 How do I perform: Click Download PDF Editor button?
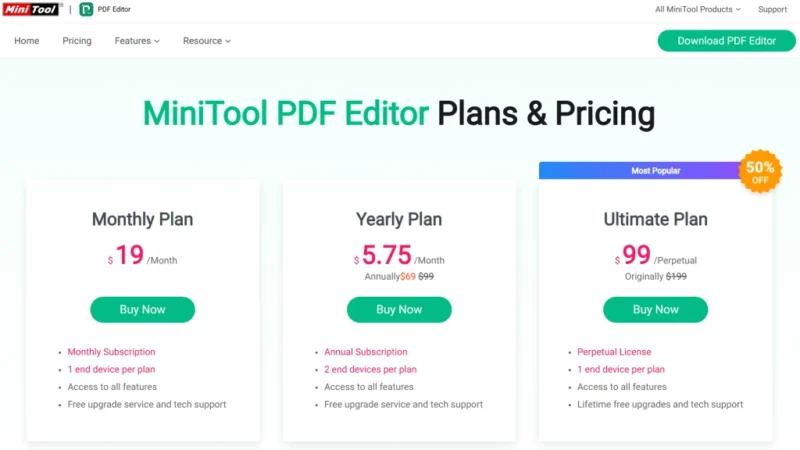[726, 41]
